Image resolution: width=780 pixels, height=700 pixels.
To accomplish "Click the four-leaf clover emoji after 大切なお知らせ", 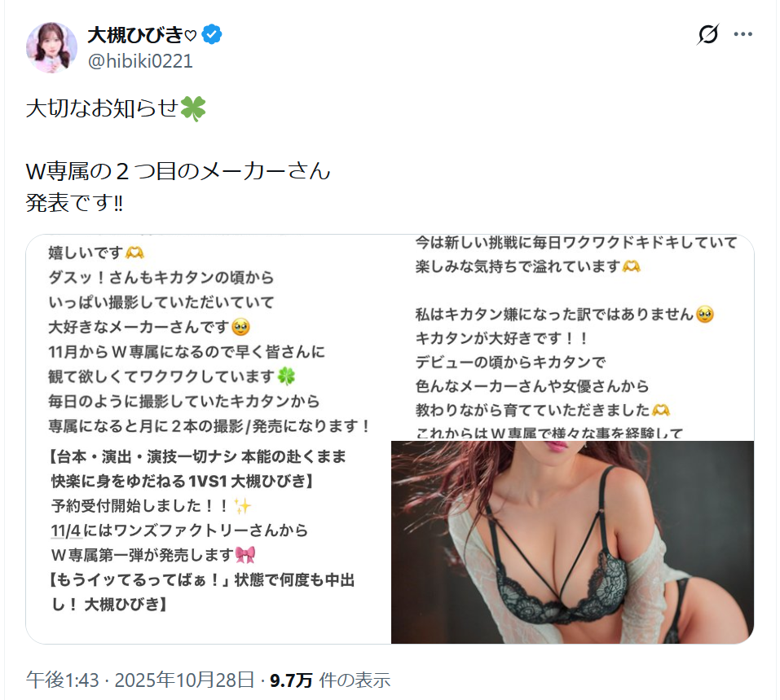I will pyautogui.click(x=192, y=108).
